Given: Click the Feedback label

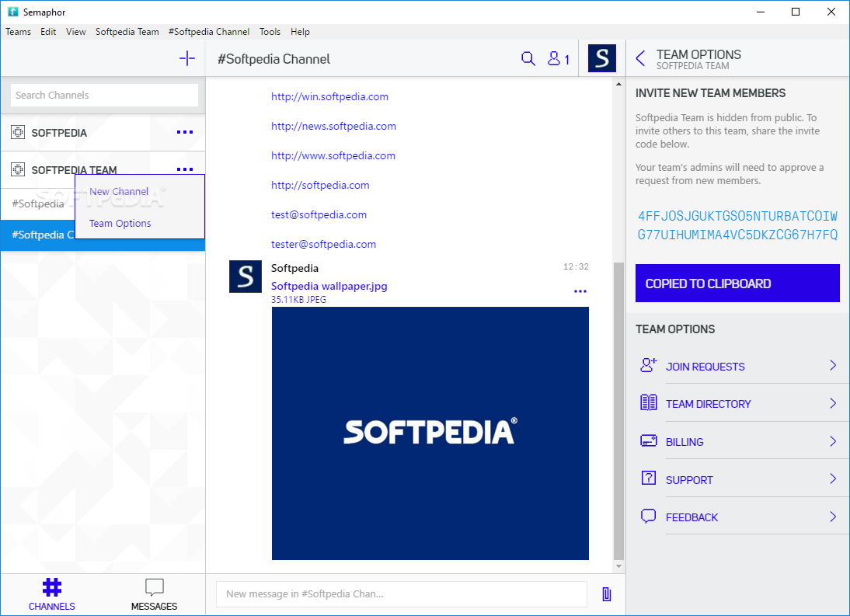Looking at the screenshot, I should [x=691, y=517].
